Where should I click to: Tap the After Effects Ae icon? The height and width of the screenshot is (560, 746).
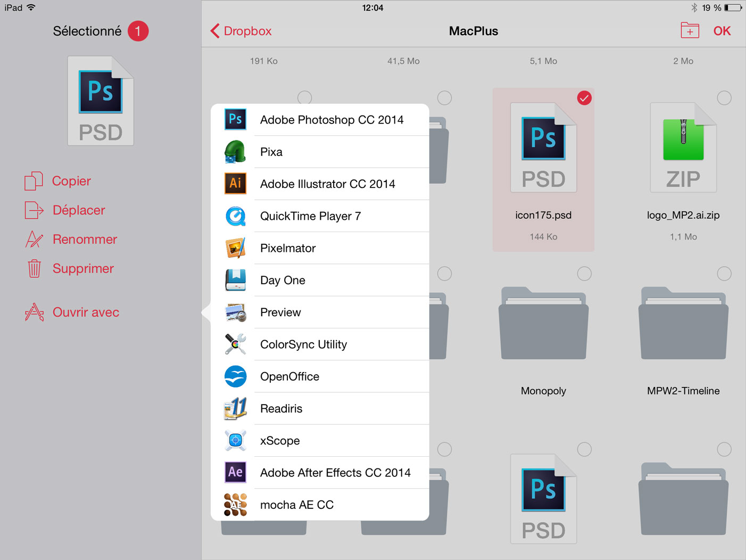pyautogui.click(x=235, y=472)
